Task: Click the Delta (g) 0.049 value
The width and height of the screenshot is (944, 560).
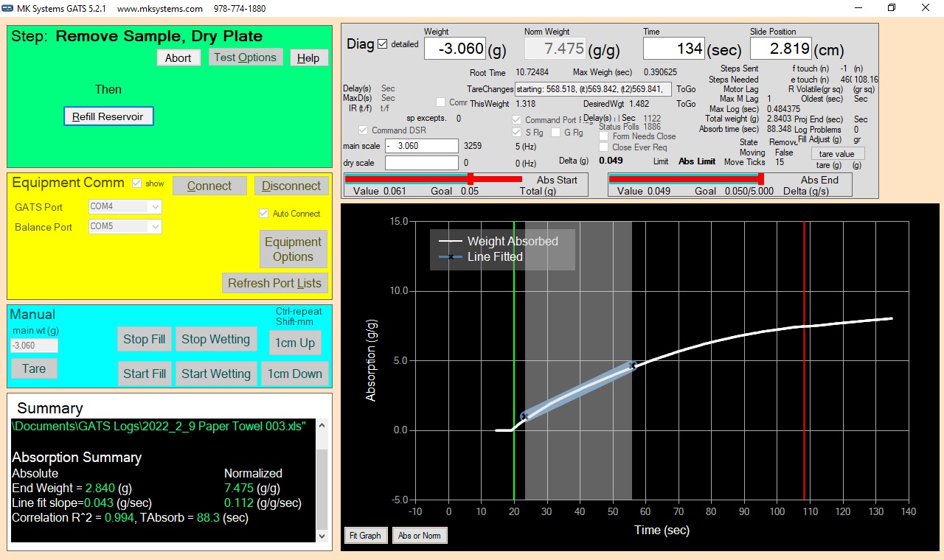Action: 611,161
